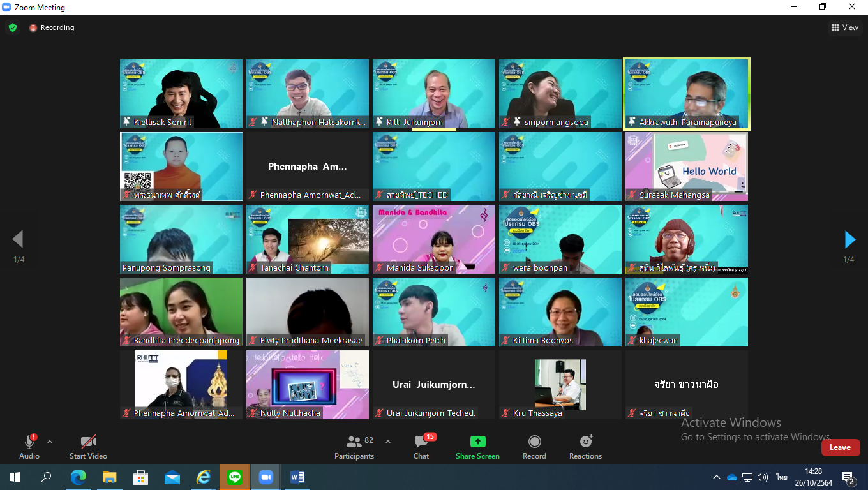This screenshot has height=490, width=868.
Task: Open the Participants panel
Action: coord(354,447)
